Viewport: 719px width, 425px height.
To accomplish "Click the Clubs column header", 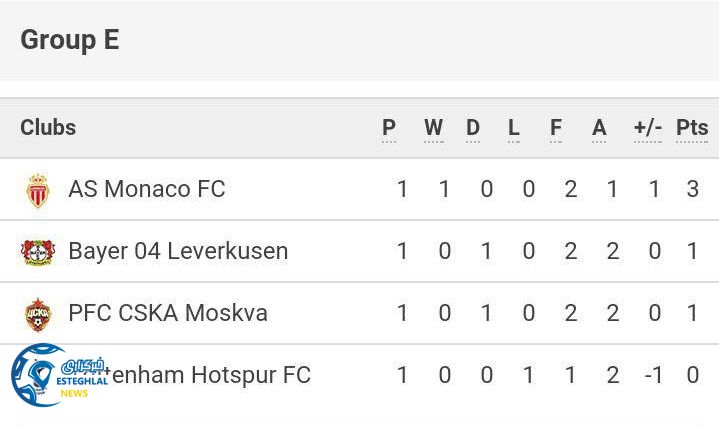I will click(48, 128).
